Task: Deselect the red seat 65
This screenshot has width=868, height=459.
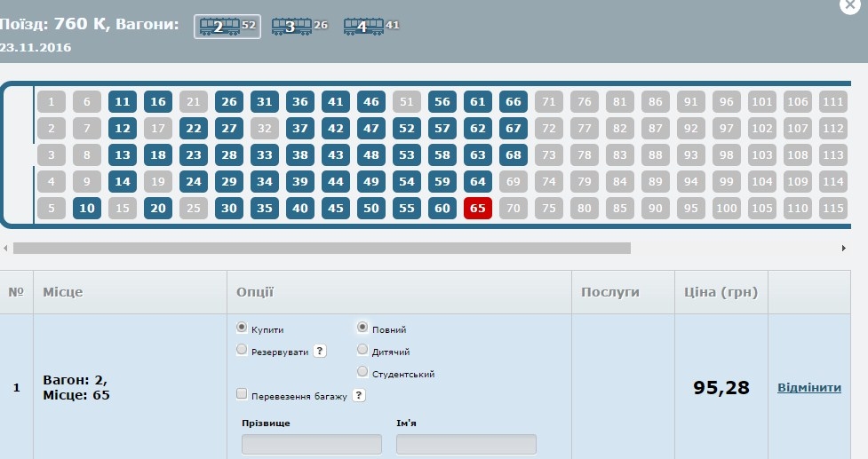Action: coord(478,209)
